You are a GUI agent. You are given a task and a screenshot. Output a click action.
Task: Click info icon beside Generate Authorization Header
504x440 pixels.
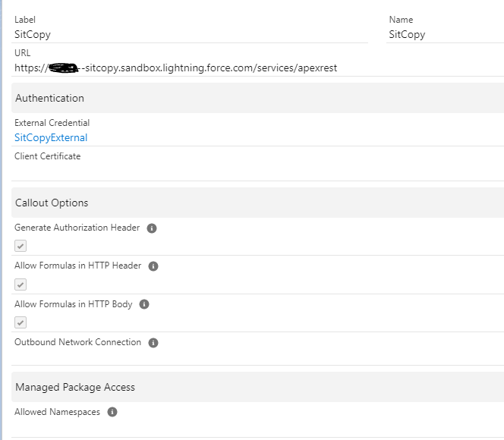click(152, 228)
